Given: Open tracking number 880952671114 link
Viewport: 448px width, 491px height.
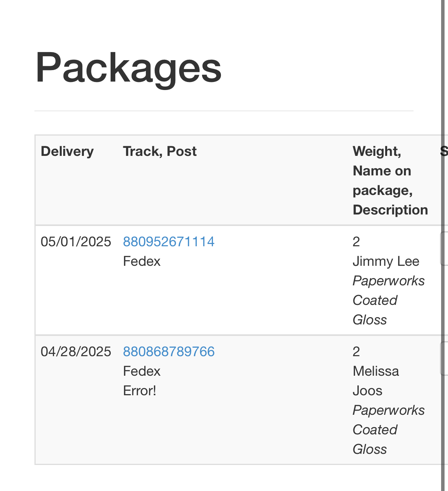Looking at the screenshot, I should point(168,242).
